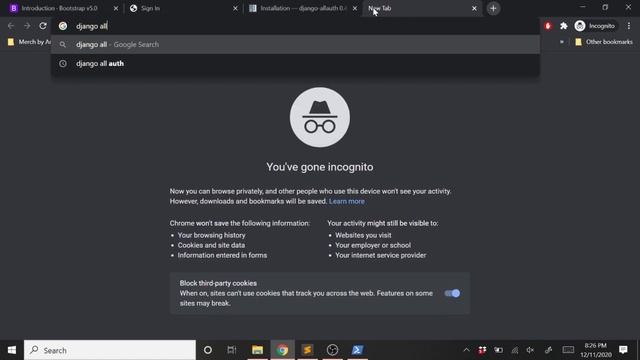Expand bookmarks overflow chevron
The height and width of the screenshot is (360, 640).
[x=562, y=42]
